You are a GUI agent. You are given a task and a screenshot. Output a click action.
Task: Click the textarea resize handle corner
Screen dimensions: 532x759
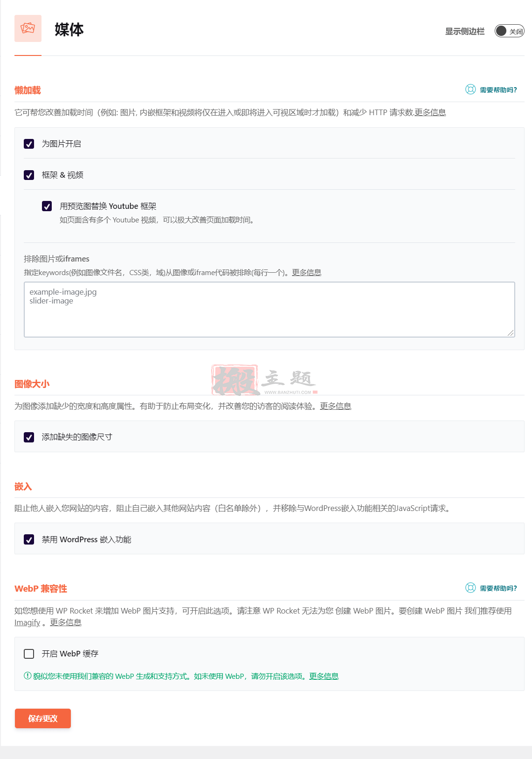click(511, 333)
